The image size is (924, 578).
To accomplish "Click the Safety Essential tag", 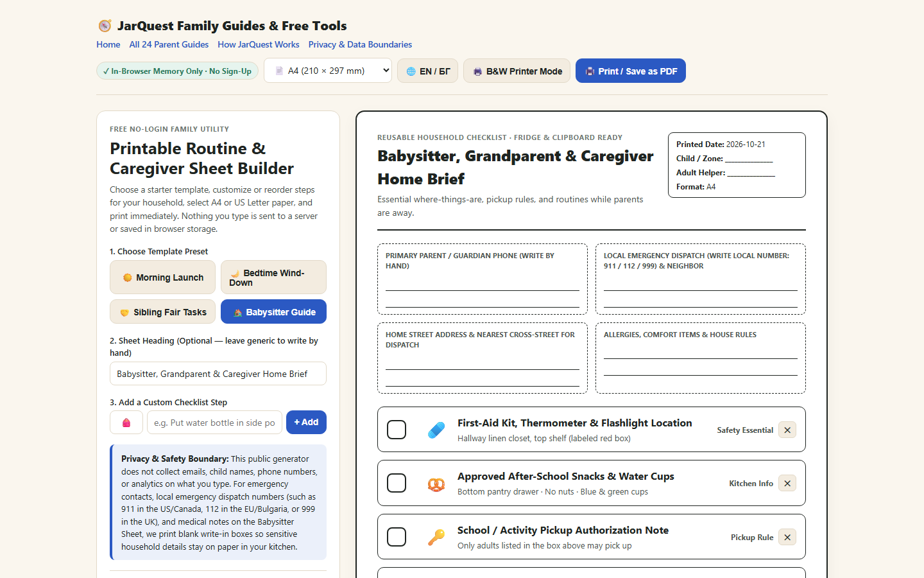I will (x=745, y=430).
